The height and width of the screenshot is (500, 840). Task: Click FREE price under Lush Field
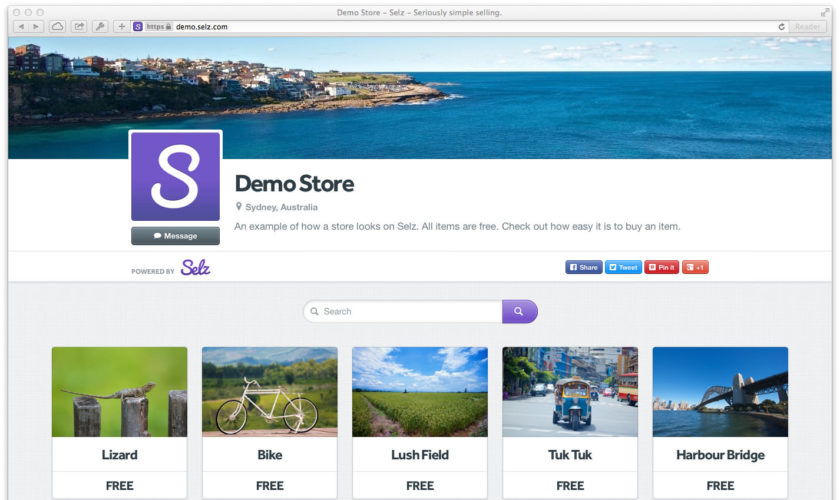[x=420, y=486]
